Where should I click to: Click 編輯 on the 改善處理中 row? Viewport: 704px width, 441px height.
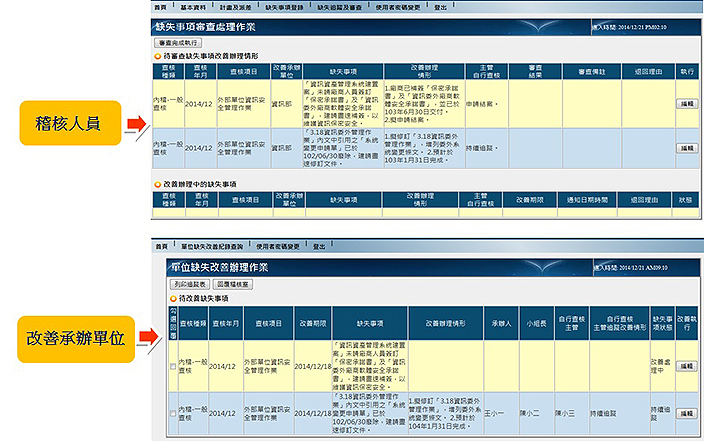[686, 367]
